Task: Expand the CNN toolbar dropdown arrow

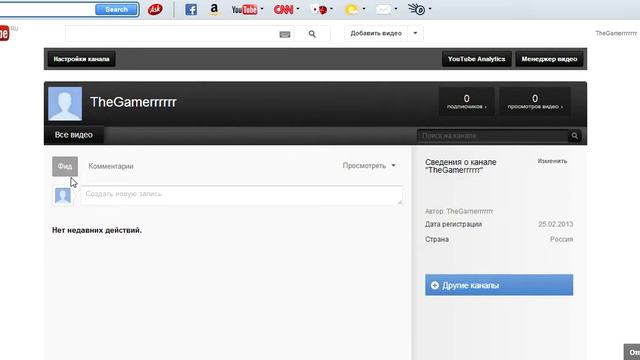Action: point(298,9)
